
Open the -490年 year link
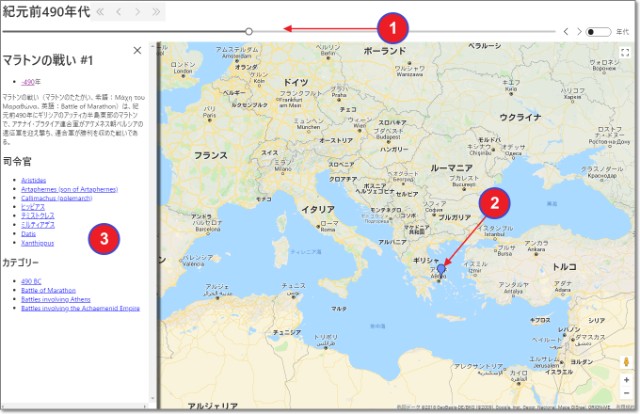pyautogui.click(x=31, y=82)
